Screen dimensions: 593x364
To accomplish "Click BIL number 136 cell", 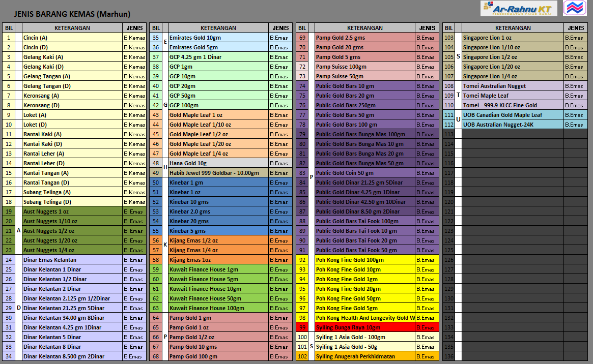I will pos(449,356).
